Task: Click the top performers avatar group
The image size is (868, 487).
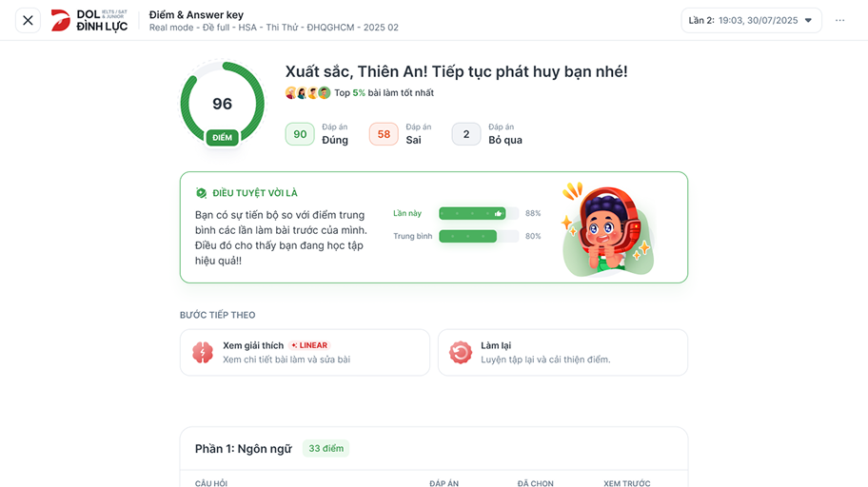Action: pos(307,93)
